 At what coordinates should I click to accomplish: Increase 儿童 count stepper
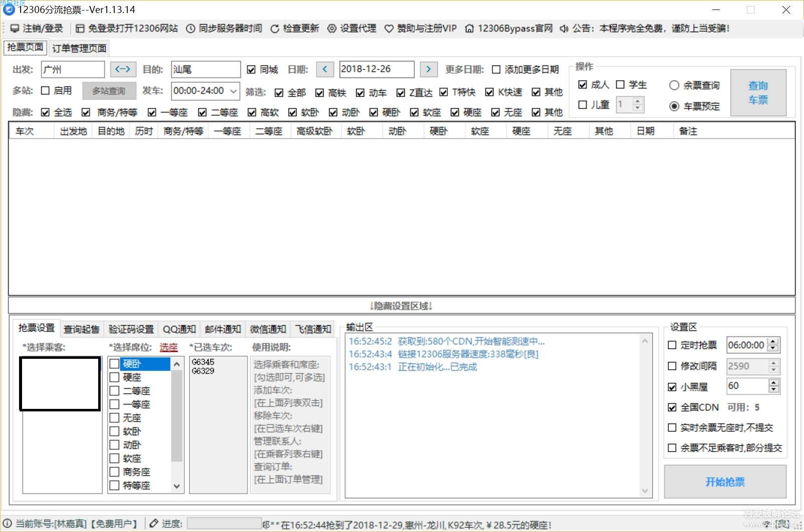point(637,101)
